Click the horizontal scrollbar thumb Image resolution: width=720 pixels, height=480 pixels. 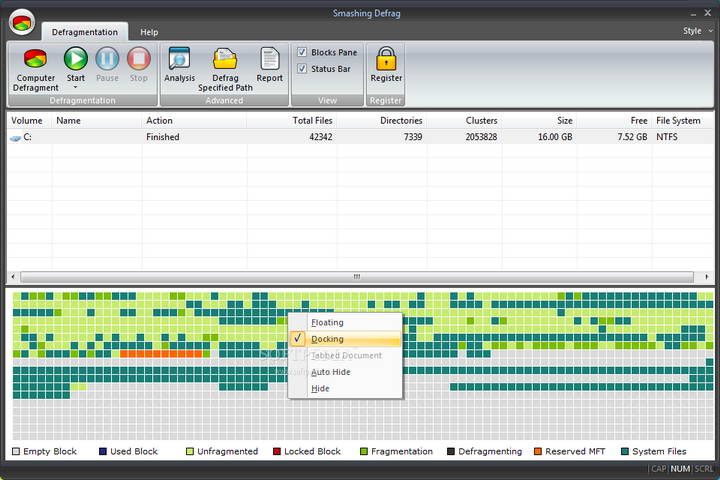point(357,277)
